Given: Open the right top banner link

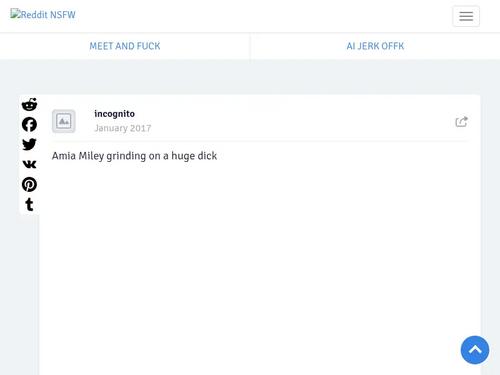Looking at the screenshot, I should (x=375, y=46).
